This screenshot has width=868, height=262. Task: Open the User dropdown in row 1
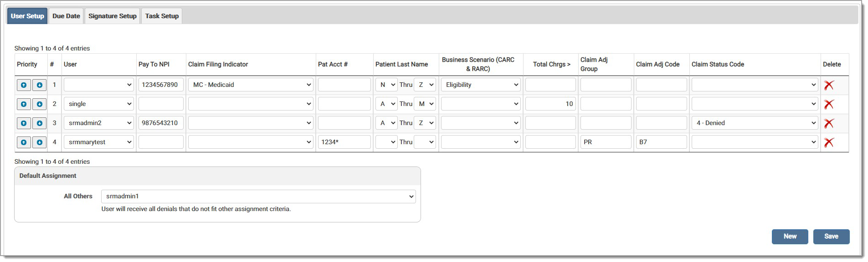click(x=98, y=85)
